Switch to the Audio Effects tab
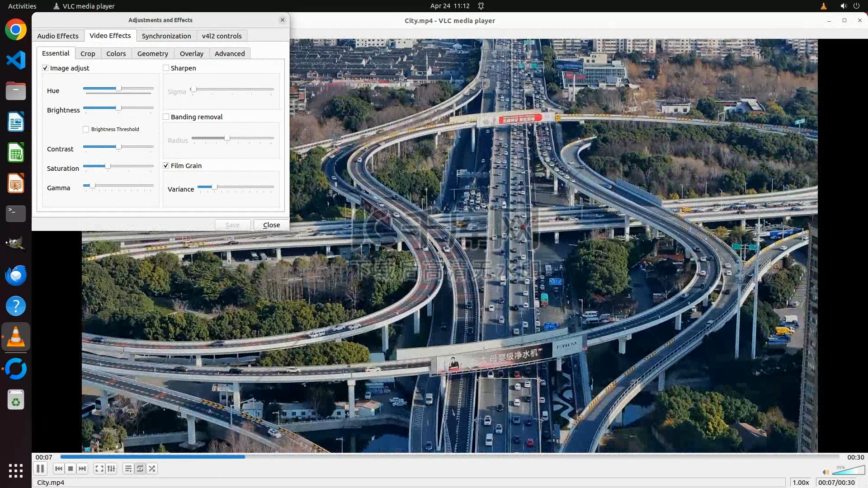This screenshot has height=488, width=868. [x=58, y=36]
